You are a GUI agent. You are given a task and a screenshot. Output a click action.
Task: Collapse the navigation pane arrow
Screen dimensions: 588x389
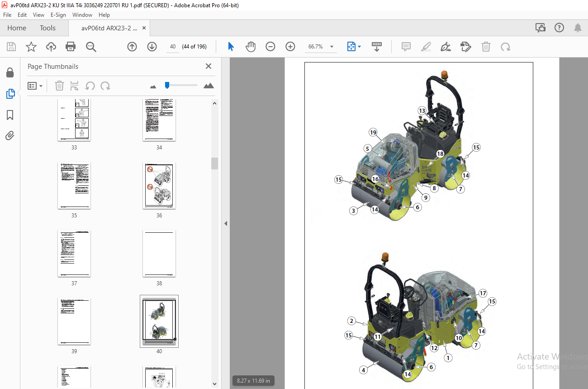[226, 223]
